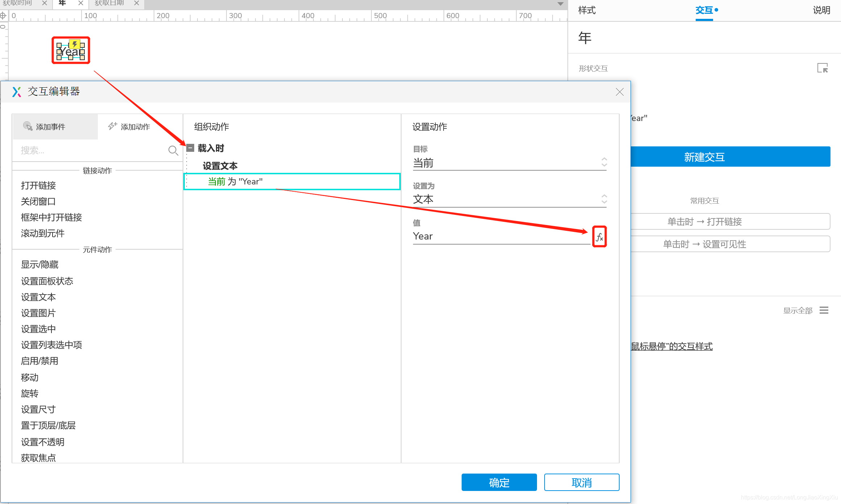Click the fx formula button beside the value field
This screenshot has height=504, width=841.
click(599, 237)
